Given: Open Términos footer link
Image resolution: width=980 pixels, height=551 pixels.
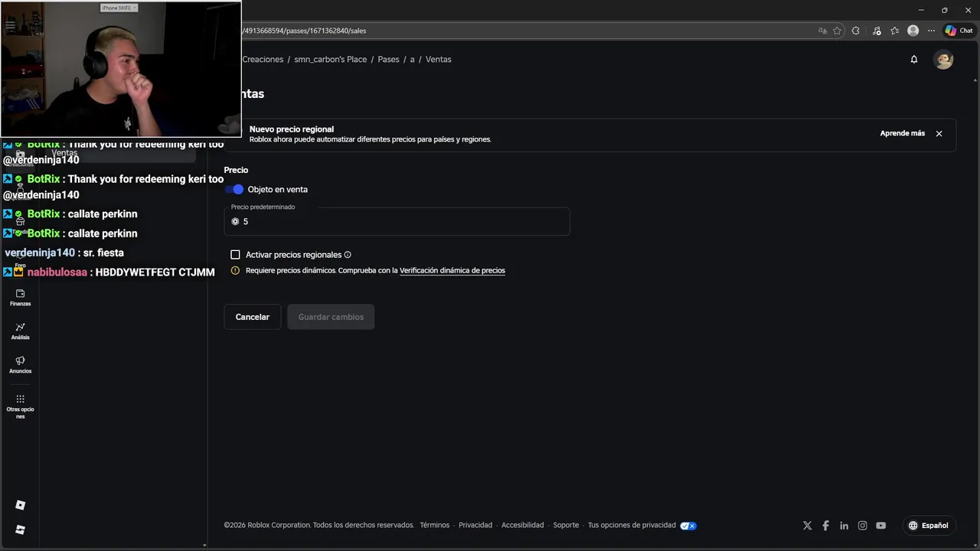Looking at the screenshot, I should tap(434, 525).
